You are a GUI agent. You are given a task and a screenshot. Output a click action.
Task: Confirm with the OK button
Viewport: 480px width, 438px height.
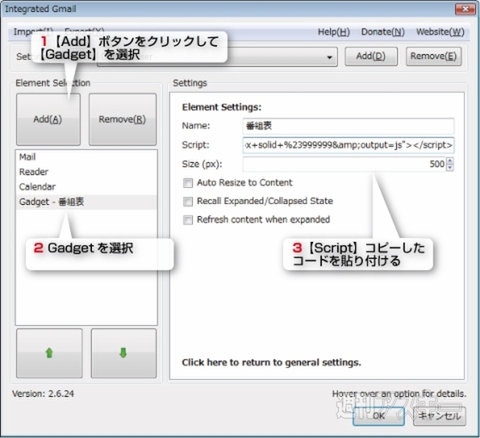pyautogui.click(x=379, y=416)
